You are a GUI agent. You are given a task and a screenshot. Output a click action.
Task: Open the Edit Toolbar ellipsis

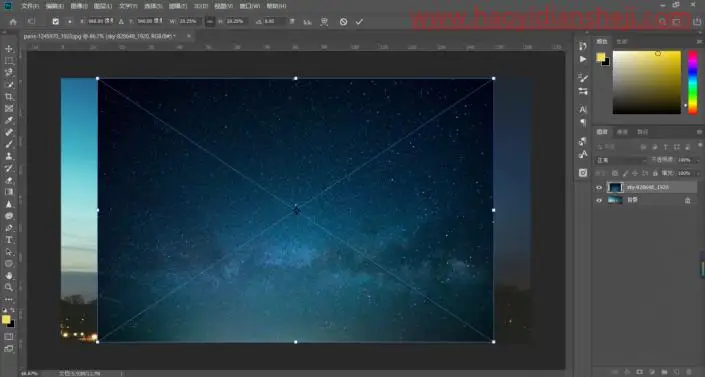[9, 299]
